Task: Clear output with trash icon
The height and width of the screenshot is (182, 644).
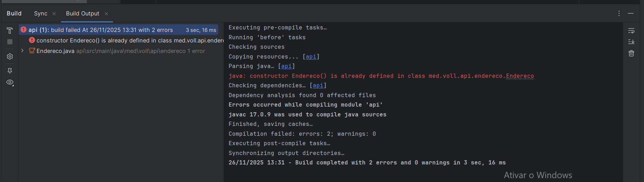Action: [x=631, y=53]
